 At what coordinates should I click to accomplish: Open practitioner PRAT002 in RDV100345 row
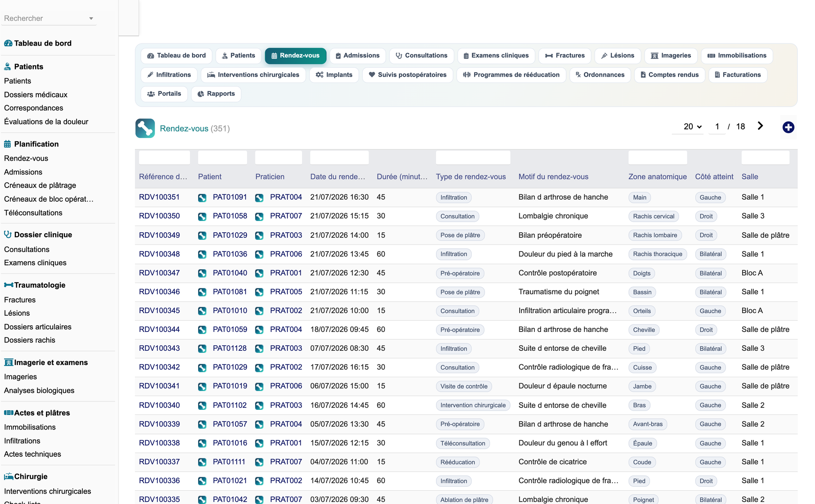point(286,311)
